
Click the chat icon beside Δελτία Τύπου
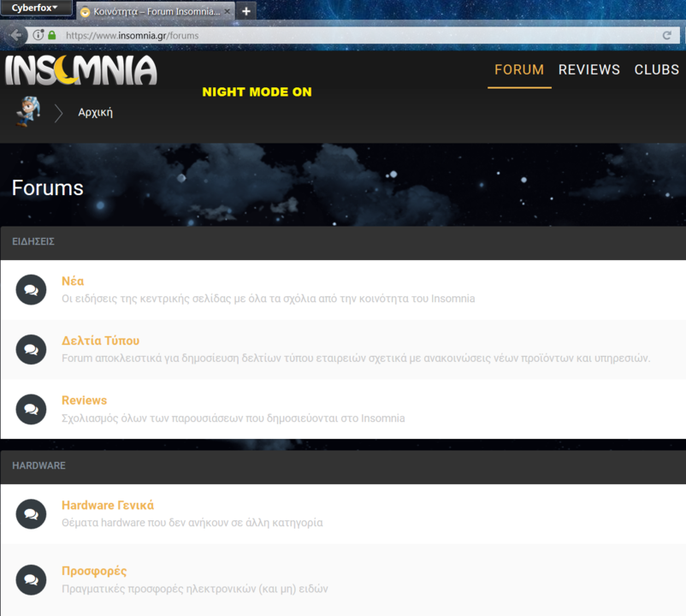click(x=31, y=350)
